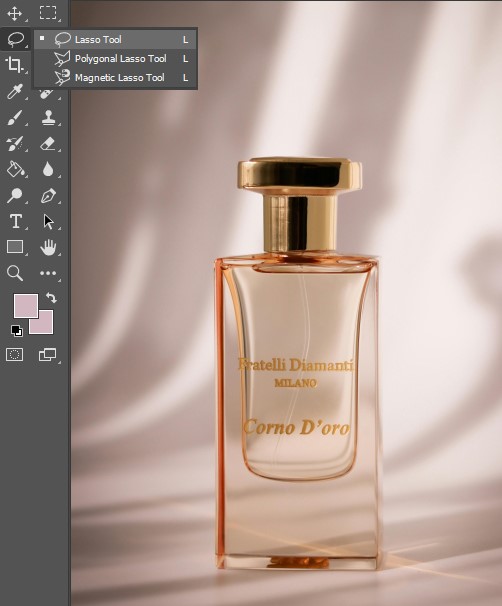Select the Dodge tool

pyautogui.click(x=15, y=196)
